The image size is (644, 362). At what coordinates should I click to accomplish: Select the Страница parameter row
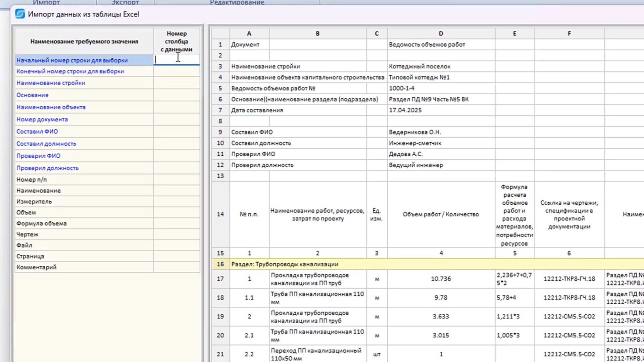(x=107, y=256)
